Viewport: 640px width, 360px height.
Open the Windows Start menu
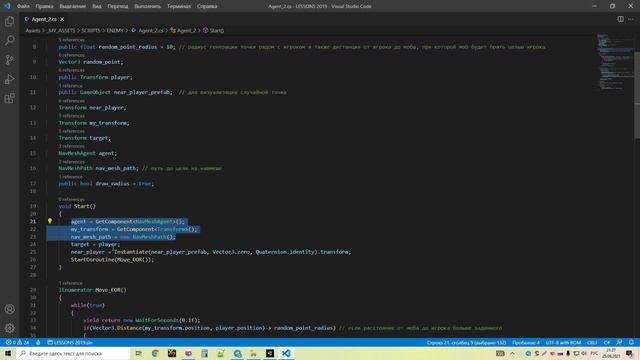point(8,353)
